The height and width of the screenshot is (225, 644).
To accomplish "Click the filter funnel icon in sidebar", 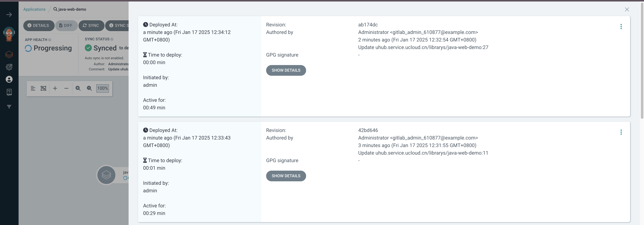I will coord(9,107).
